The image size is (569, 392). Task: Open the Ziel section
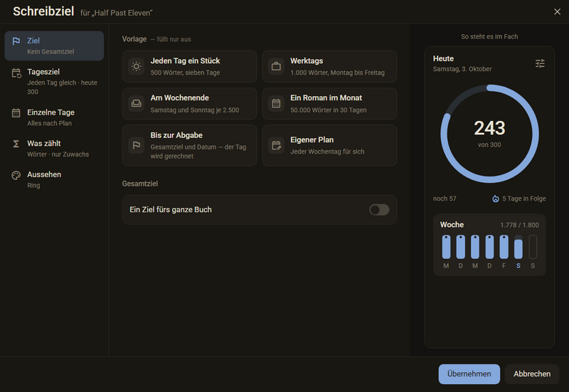(x=54, y=46)
